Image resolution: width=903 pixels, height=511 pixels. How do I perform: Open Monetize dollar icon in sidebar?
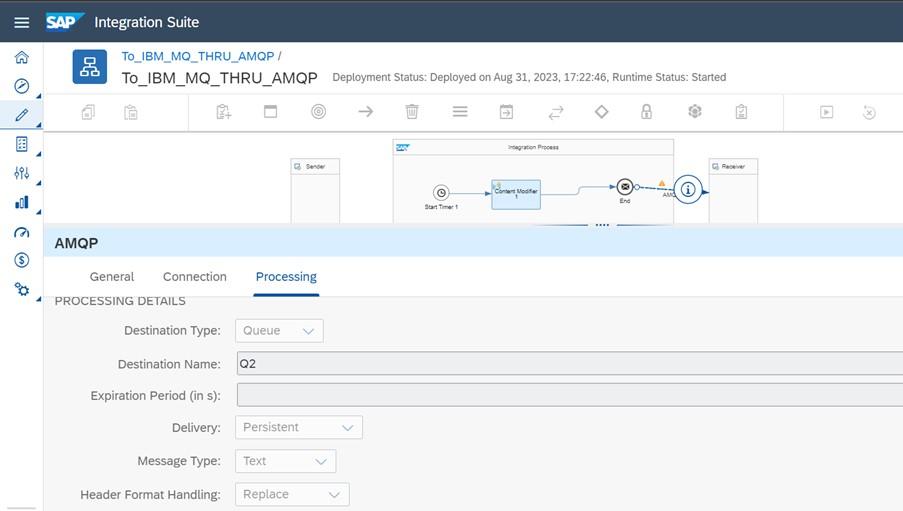[x=21, y=260]
